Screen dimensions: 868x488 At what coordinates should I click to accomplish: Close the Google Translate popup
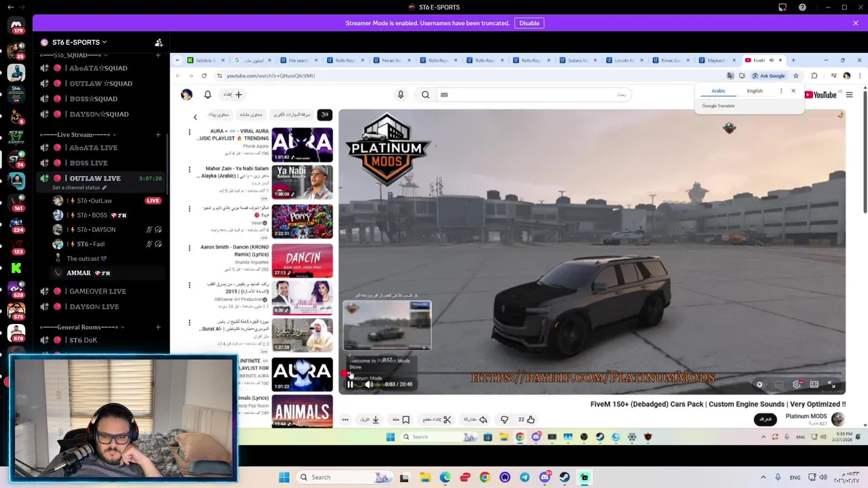click(793, 91)
